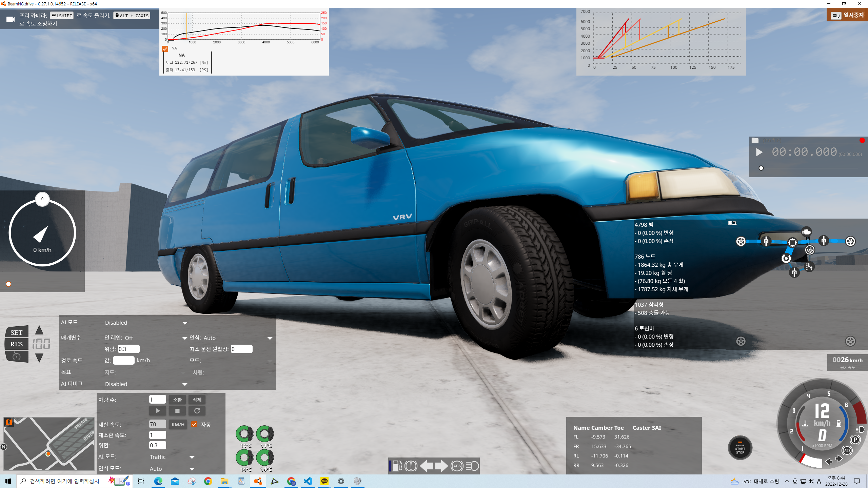Click the 위험 0.3 input in the AI panel
Viewport: 868px width, 488px height.
[x=129, y=349]
